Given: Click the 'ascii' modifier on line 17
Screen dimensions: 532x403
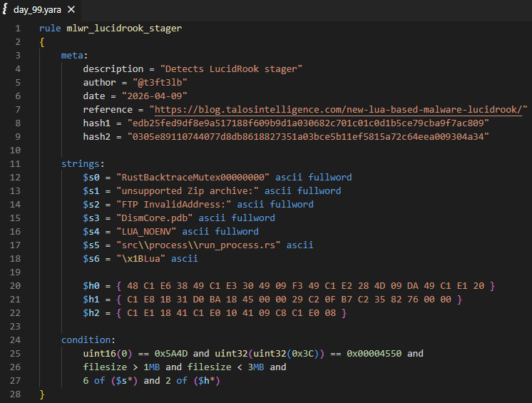Looking at the screenshot, I should (300, 245).
